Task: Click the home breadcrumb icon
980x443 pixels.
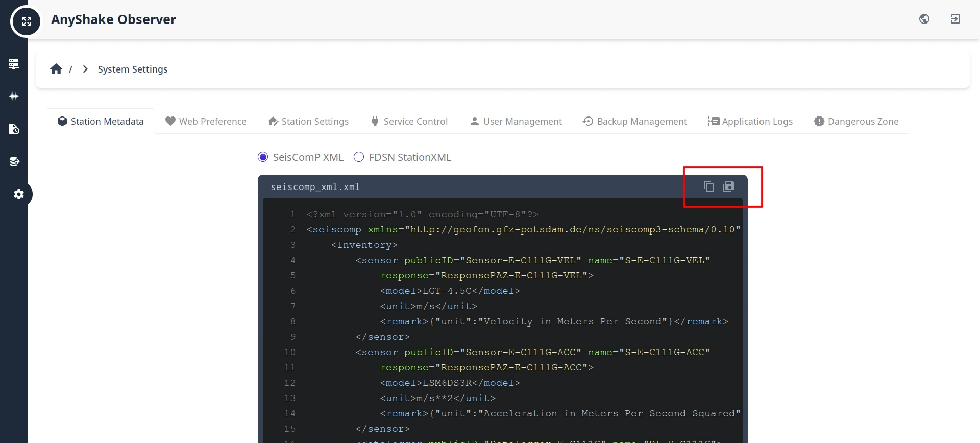Action: tap(56, 69)
